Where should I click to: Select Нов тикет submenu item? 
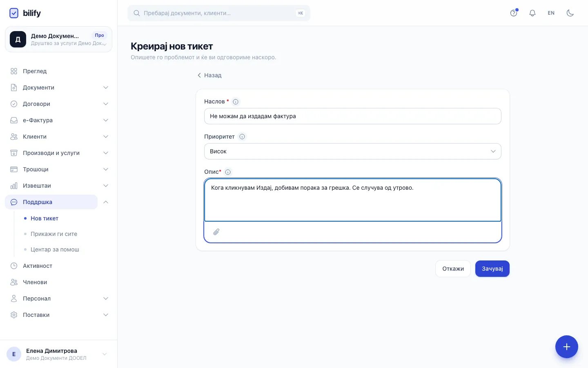click(45, 218)
